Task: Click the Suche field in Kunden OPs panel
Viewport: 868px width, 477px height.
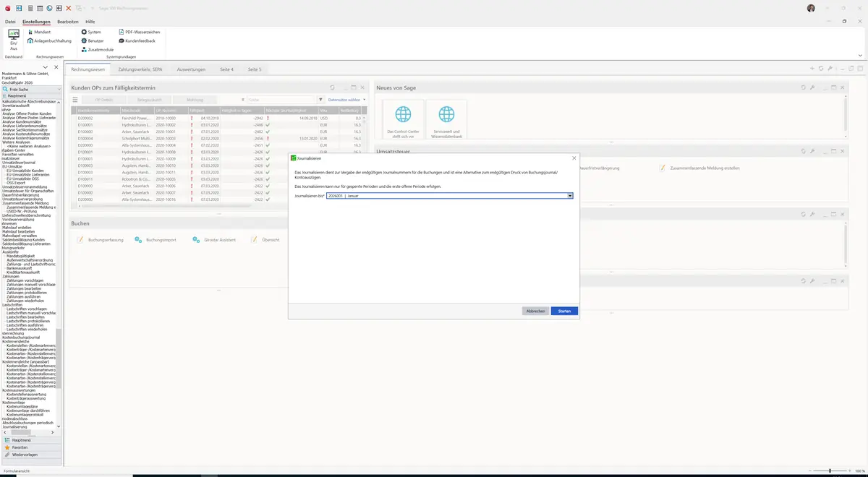Action: pyautogui.click(x=280, y=100)
